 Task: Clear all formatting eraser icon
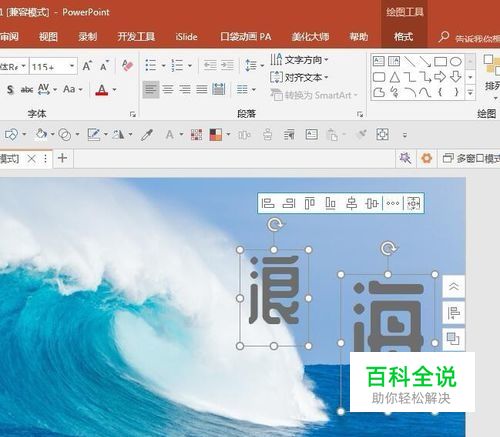pos(127,66)
